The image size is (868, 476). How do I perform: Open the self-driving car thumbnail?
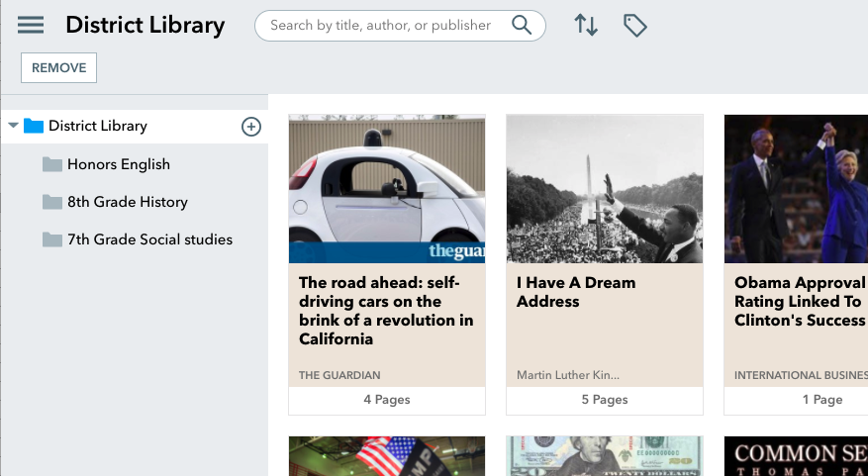click(387, 189)
